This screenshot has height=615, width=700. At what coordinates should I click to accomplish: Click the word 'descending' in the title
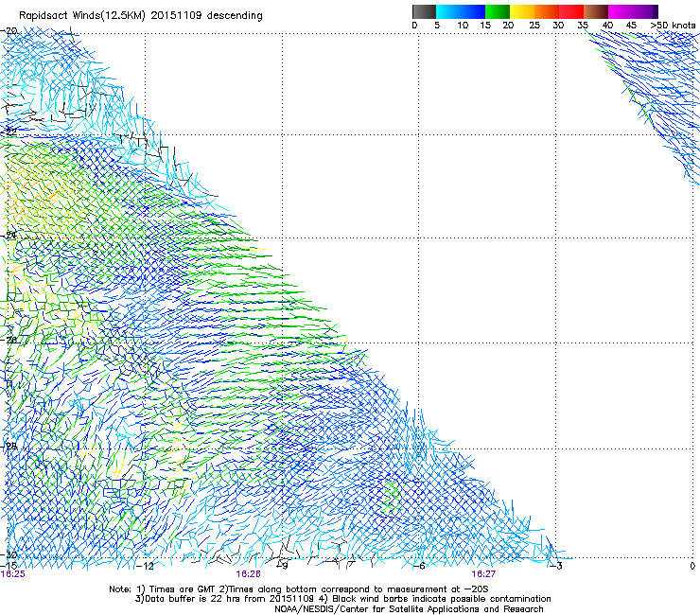click(x=235, y=16)
